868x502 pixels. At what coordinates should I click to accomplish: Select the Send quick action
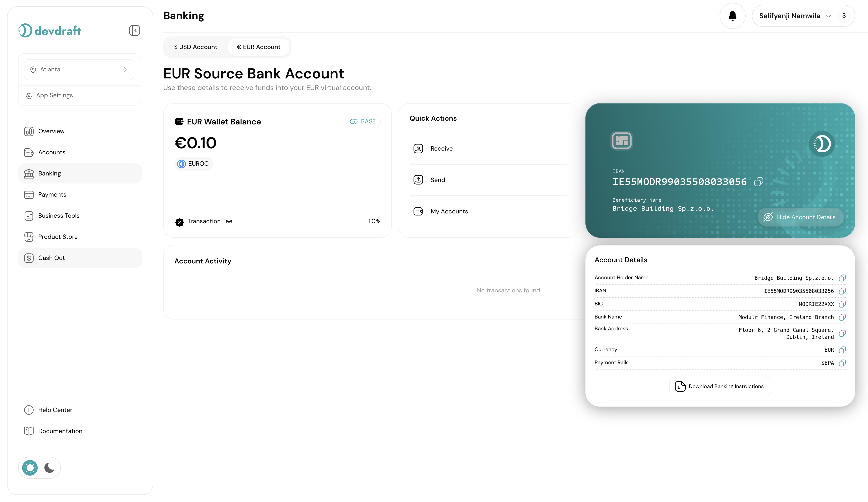coord(437,179)
